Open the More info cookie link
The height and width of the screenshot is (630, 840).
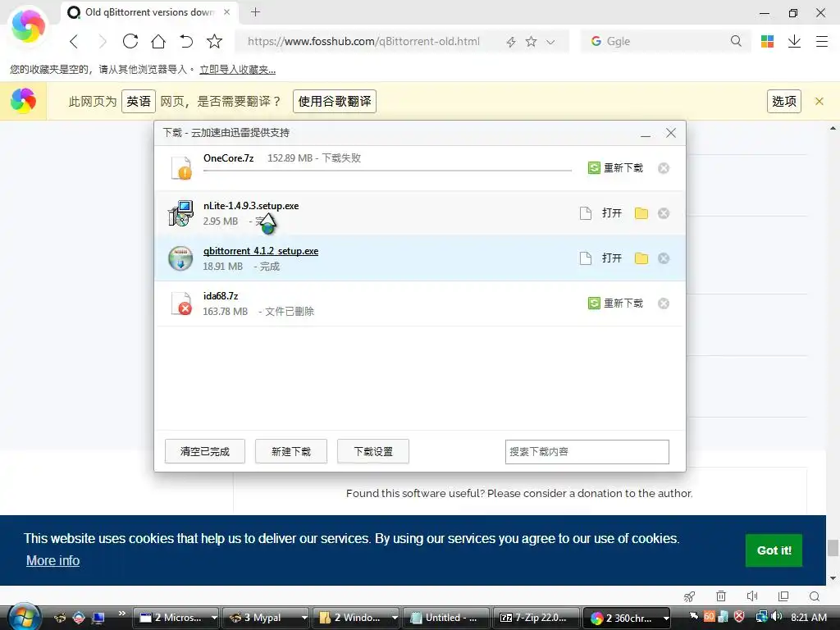tap(53, 560)
